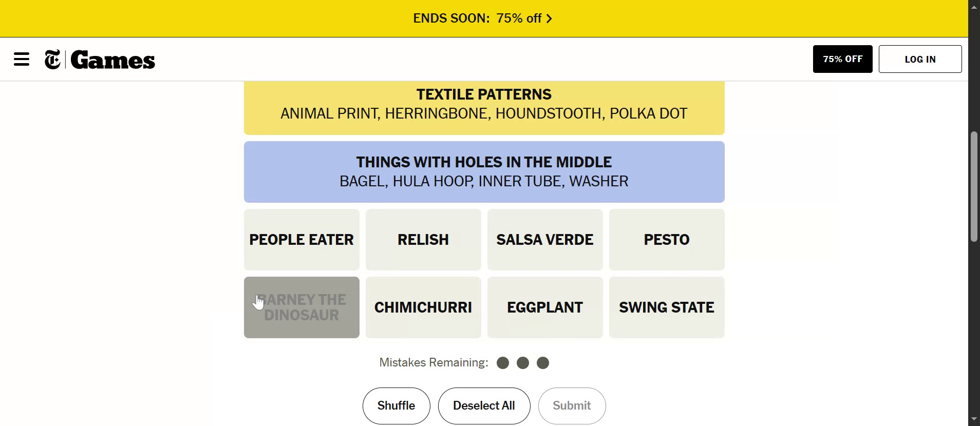Open the ENDS SOON 75% off offer
This screenshot has width=980, height=426.
pos(477,18)
